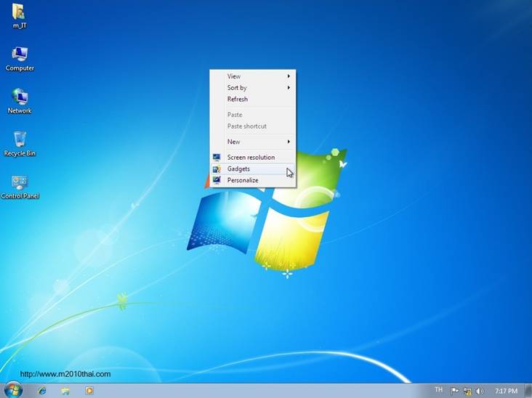The image size is (532, 398).
Task: Open the View context menu entry
Action: [253, 76]
